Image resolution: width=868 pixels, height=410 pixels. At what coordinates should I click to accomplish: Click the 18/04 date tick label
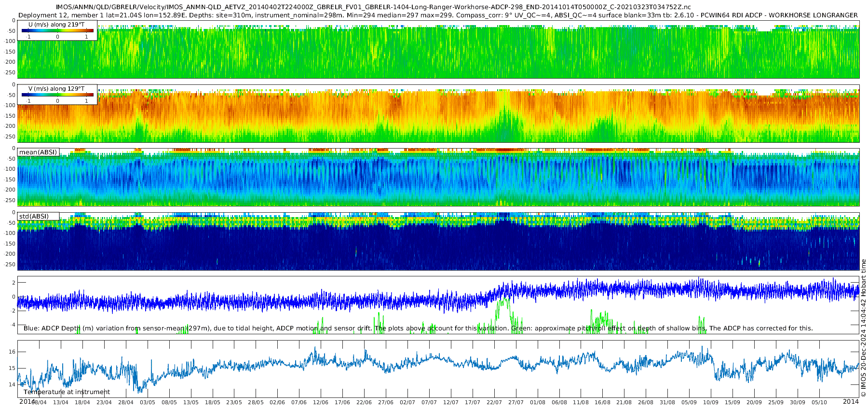click(x=82, y=402)
